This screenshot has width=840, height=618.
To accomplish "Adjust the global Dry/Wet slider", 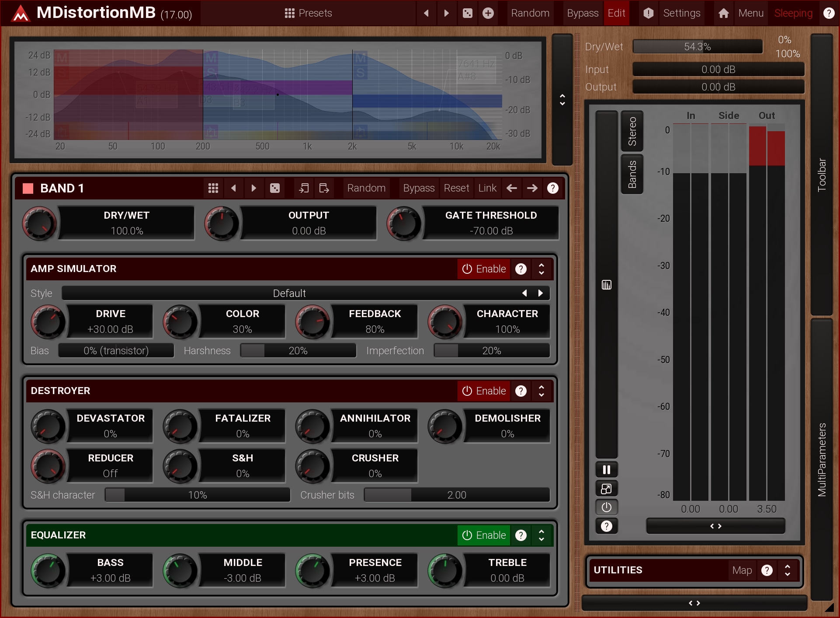I will coord(697,47).
